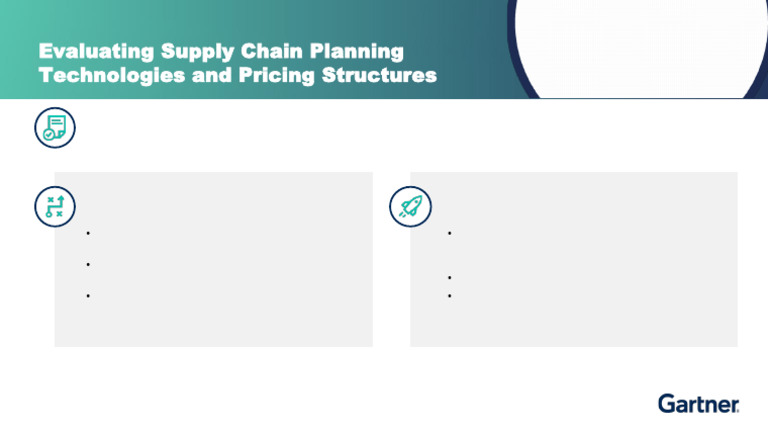Select the strategy path arrows icon
Image resolution: width=768 pixels, height=433 pixels.
[55, 207]
